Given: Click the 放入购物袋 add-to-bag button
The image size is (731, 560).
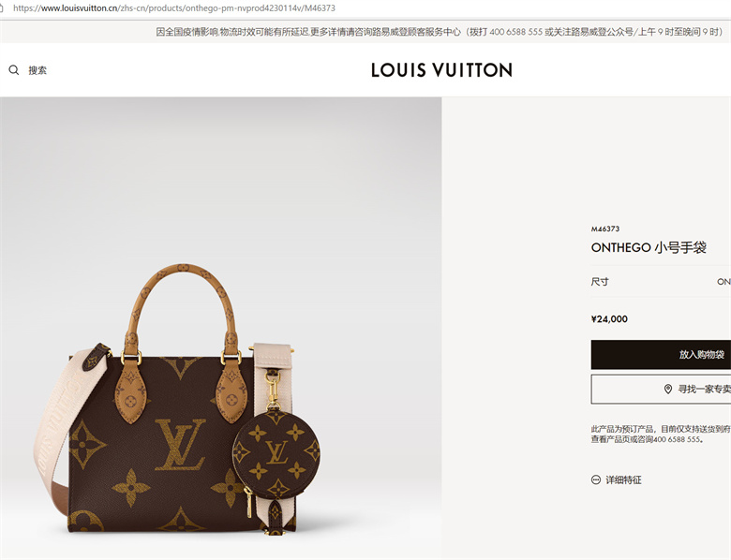Looking at the screenshot, I should [661, 355].
